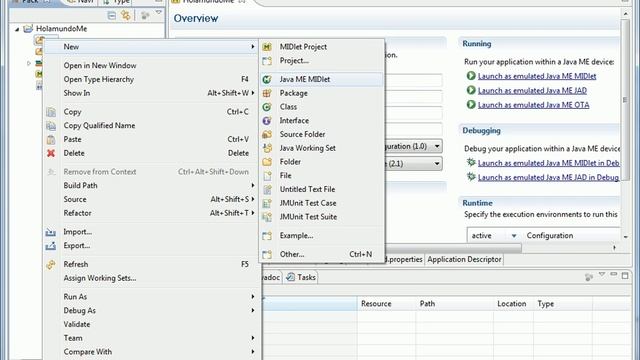The height and width of the screenshot is (360, 640).
Task: Open Package Explorer view menu arrow
Action: [x=158, y=13]
